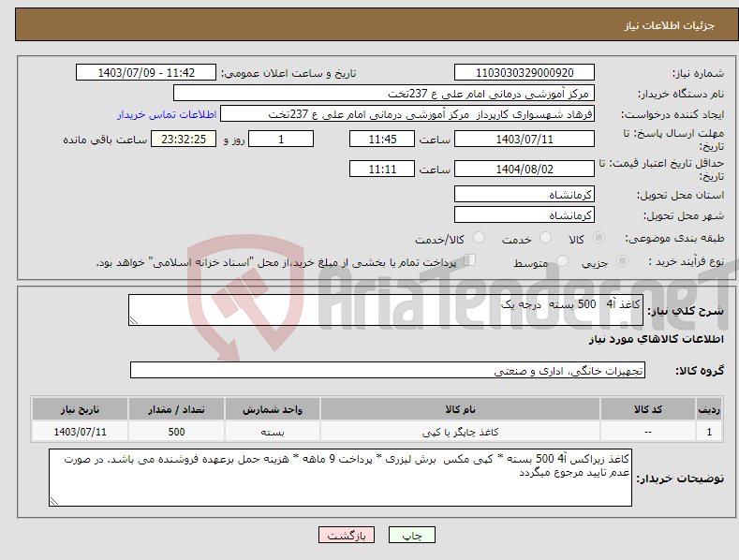Click the need number field 1103030329000920
The width and height of the screenshot is (739, 560).
[x=525, y=73]
